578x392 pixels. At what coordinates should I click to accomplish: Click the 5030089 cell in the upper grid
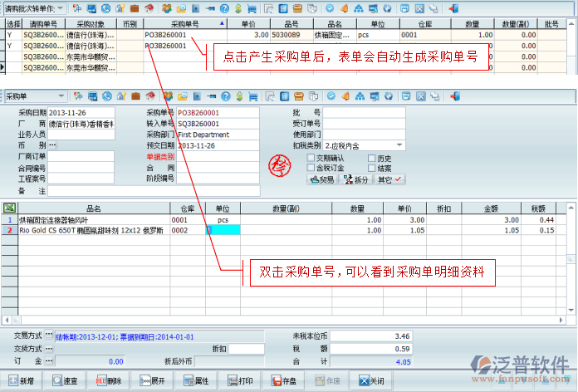pos(292,35)
